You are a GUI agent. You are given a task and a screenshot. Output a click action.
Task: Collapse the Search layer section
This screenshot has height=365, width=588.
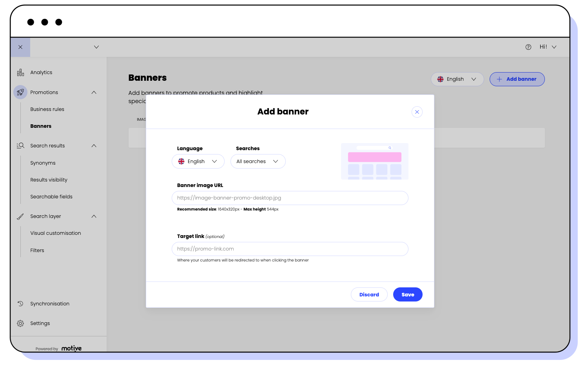[94, 216]
